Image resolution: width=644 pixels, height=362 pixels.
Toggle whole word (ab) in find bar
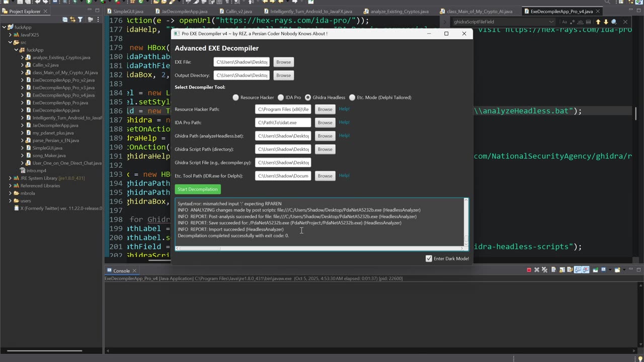tap(581, 22)
